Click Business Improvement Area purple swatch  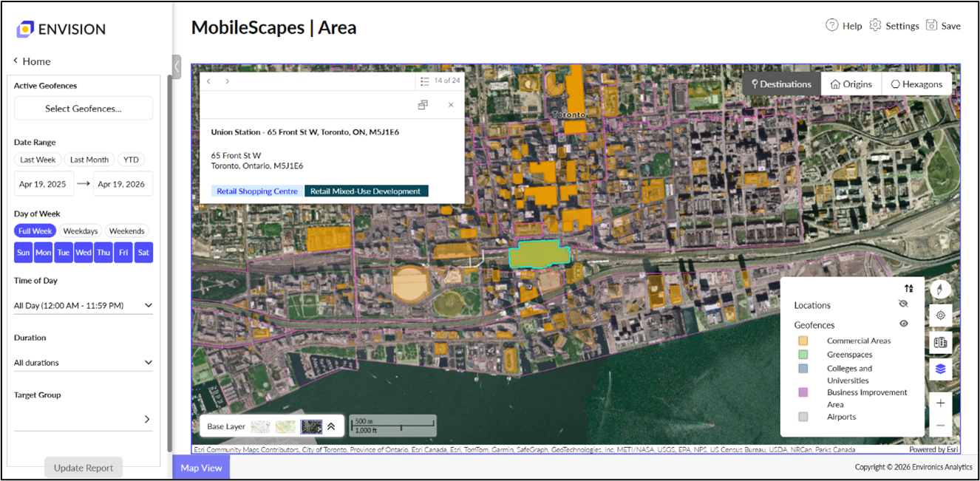click(x=803, y=392)
